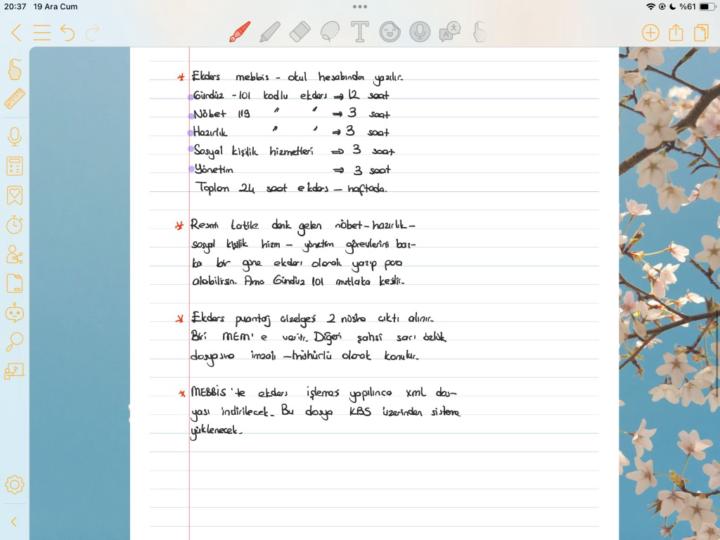Add a new page with plus icon

[650, 33]
